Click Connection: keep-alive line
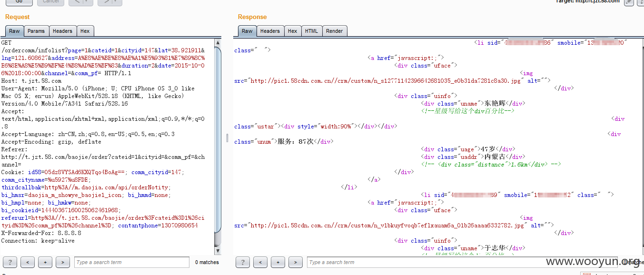Screen dimensions: 644x275 38,241
